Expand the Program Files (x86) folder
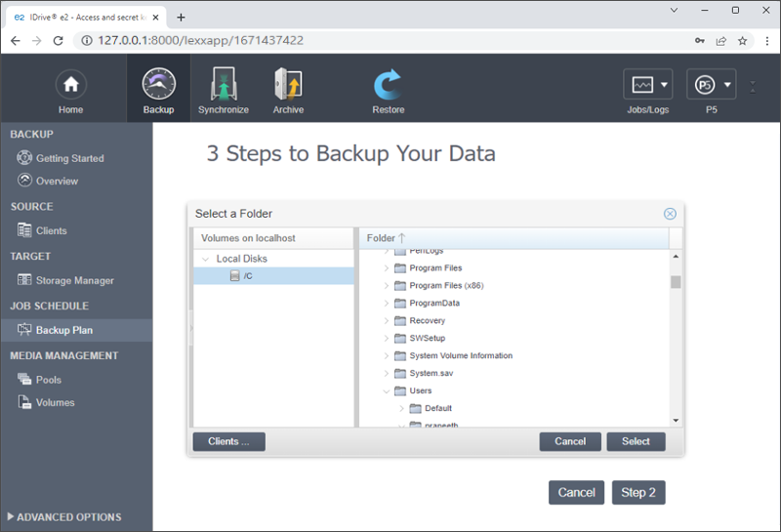 tap(386, 285)
